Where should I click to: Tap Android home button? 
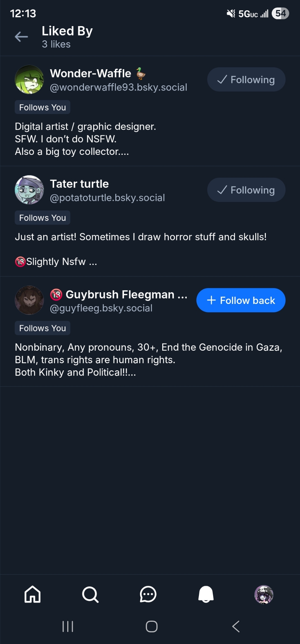pos(151,626)
